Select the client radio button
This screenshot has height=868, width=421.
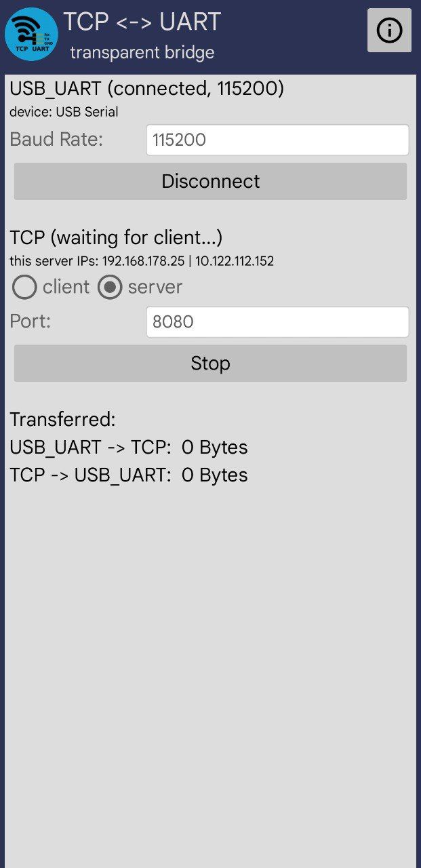24,288
